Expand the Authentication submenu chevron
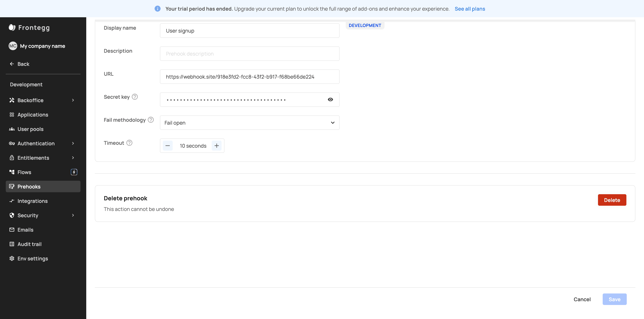This screenshot has width=644, height=319. click(x=73, y=143)
